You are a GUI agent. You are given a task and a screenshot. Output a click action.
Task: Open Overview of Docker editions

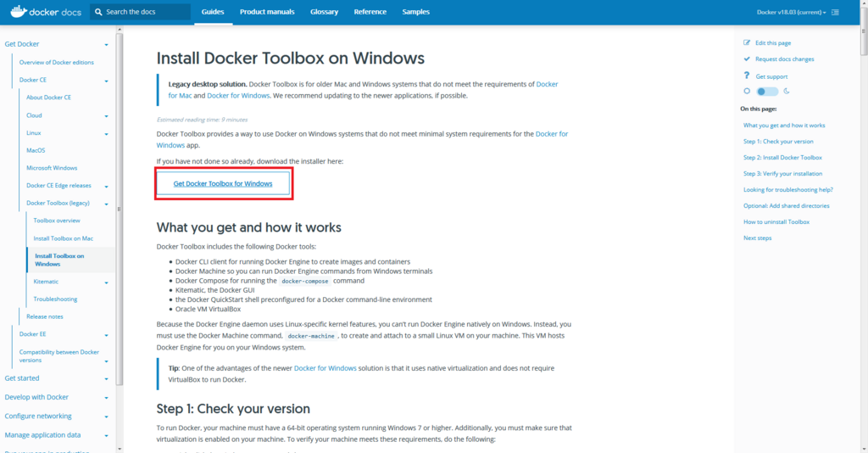tap(57, 62)
